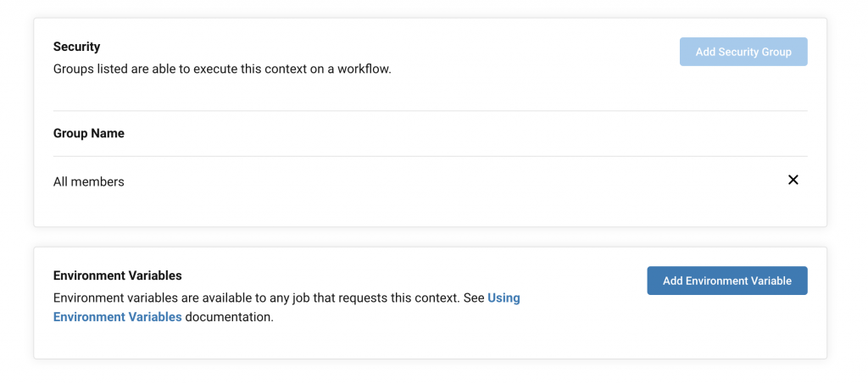Select the All members group row
This screenshot has width=868, height=384.
coord(430,181)
